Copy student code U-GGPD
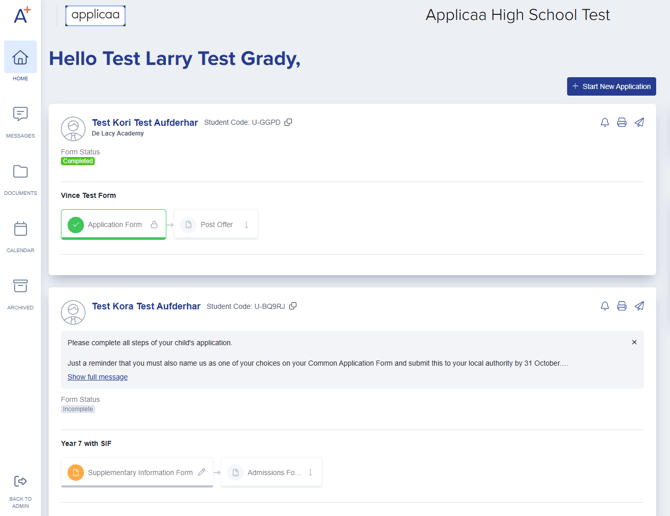Screen dimensions: 670x516 tap(288, 123)
